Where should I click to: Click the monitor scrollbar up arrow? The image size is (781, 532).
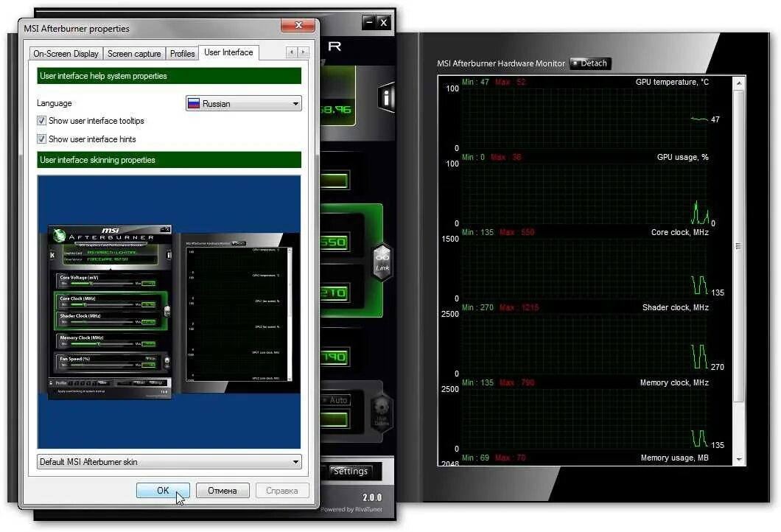coord(739,83)
